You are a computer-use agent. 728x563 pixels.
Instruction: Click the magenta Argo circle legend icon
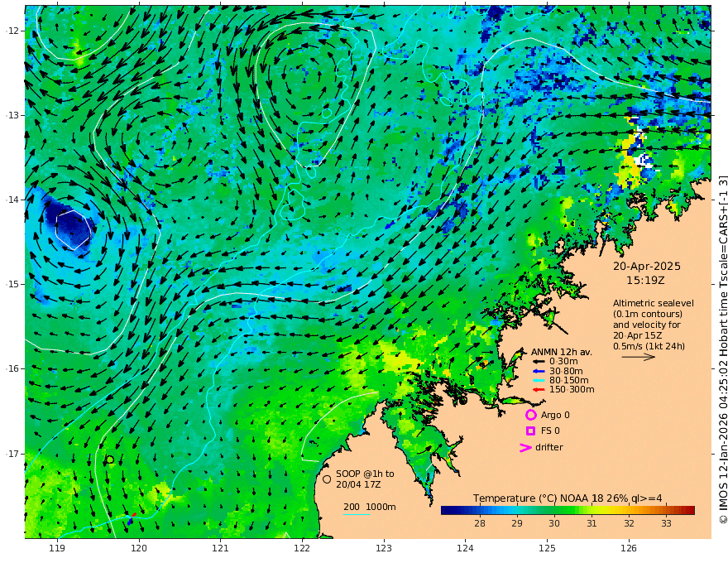[x=531, y=415]
